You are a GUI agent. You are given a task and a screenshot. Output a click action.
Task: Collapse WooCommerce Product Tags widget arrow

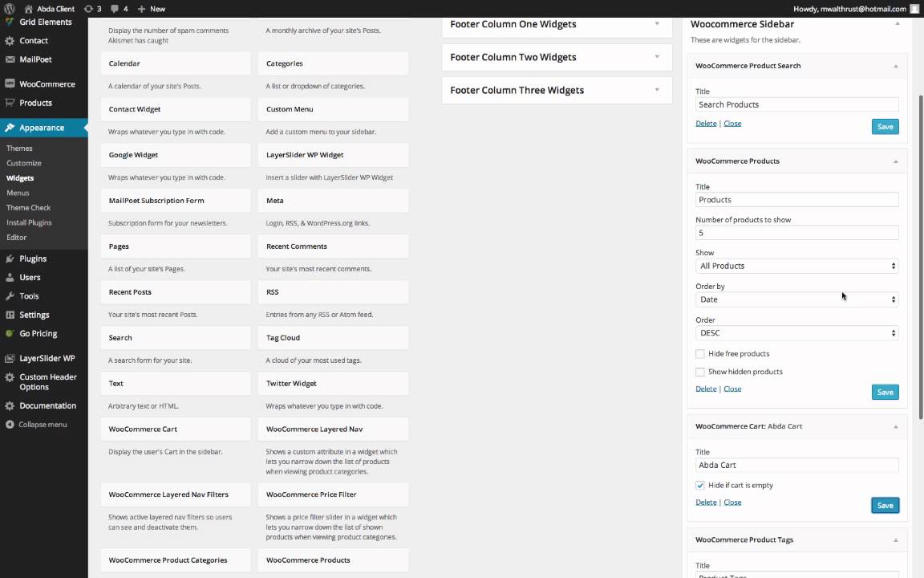(896, 540)
